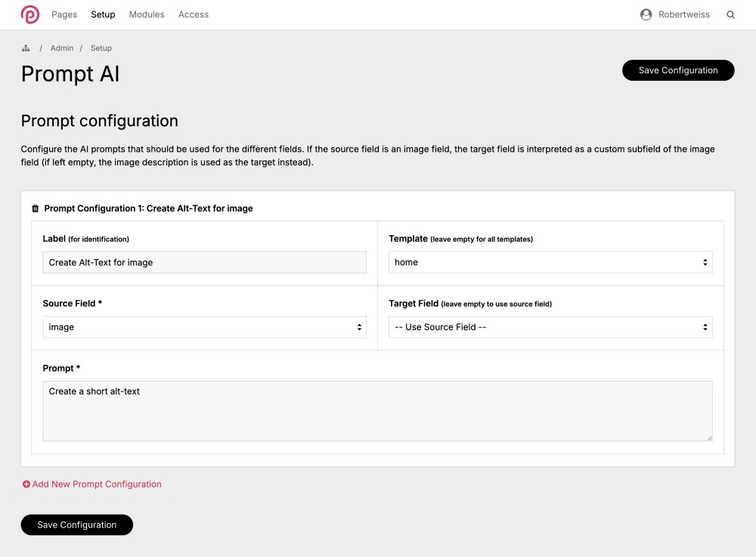Viewport: 756px width, 557px height.
Task: Open the Target Field dropdown
Action: pos(550,327)
